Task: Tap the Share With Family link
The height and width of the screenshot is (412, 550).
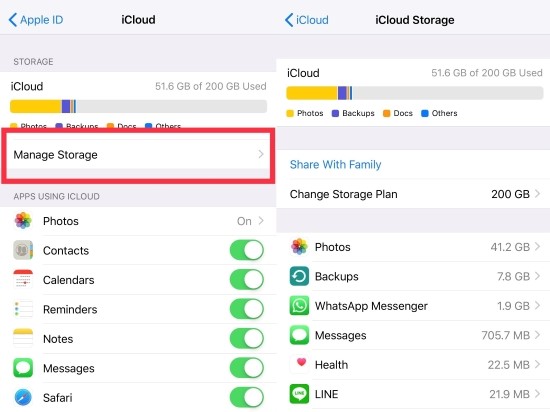Action: 335,164
